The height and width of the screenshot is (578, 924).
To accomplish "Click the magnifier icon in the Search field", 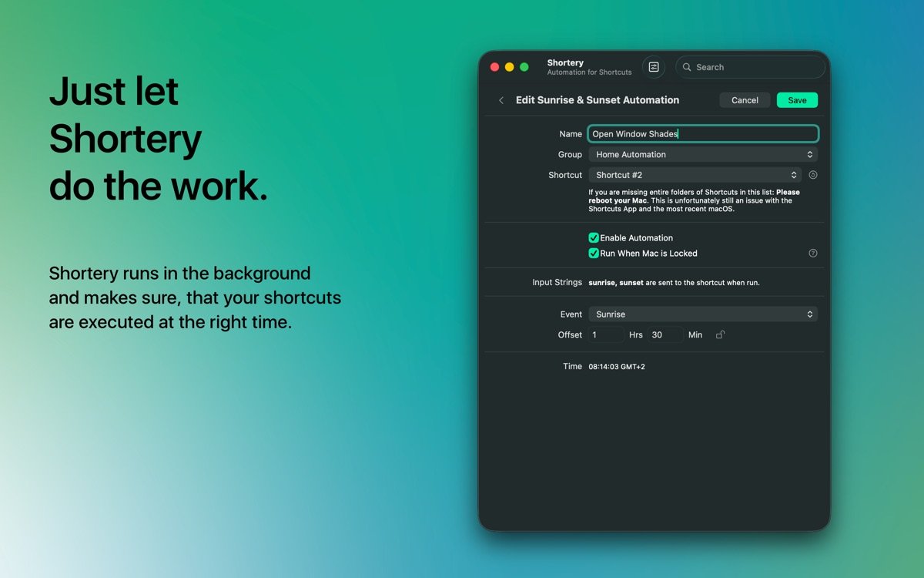I will click(687, 67).
